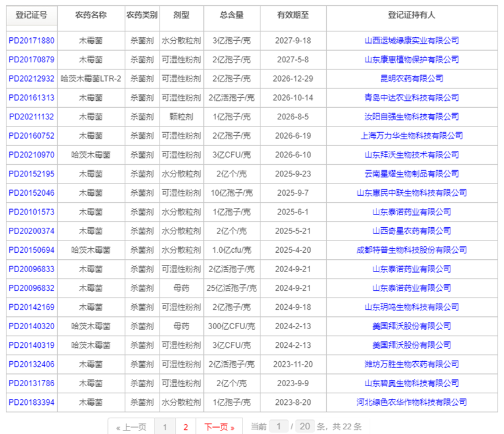View registration PD20101573 details
Image resolution: width=504 pixels, height=434 pixels.
(31, 212)
